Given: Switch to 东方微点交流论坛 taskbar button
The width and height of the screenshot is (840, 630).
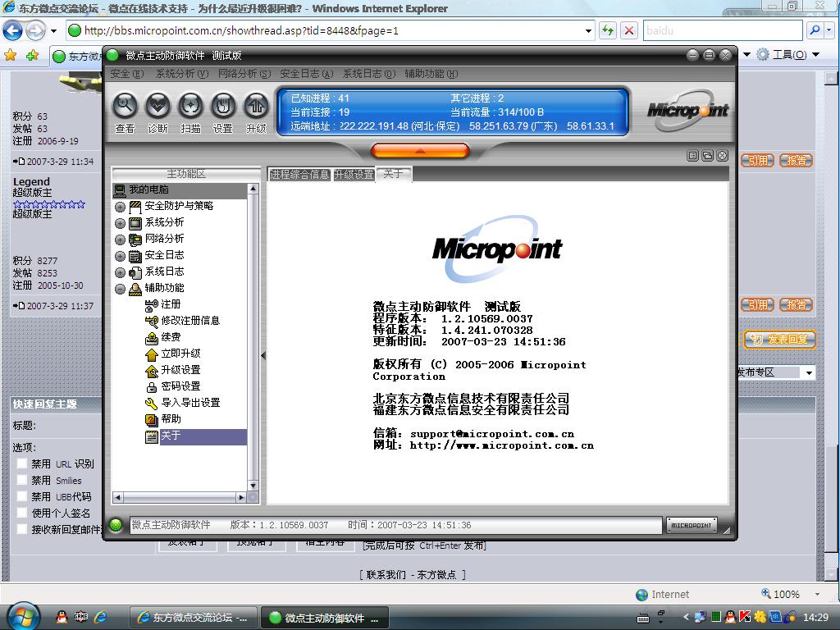Looking at the screenshot, I should click(192, 617).
